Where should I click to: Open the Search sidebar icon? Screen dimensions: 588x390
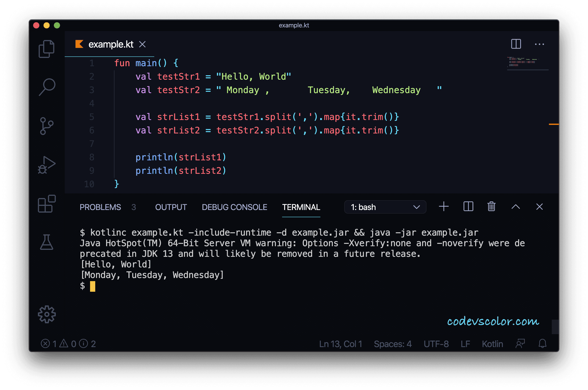47,87
